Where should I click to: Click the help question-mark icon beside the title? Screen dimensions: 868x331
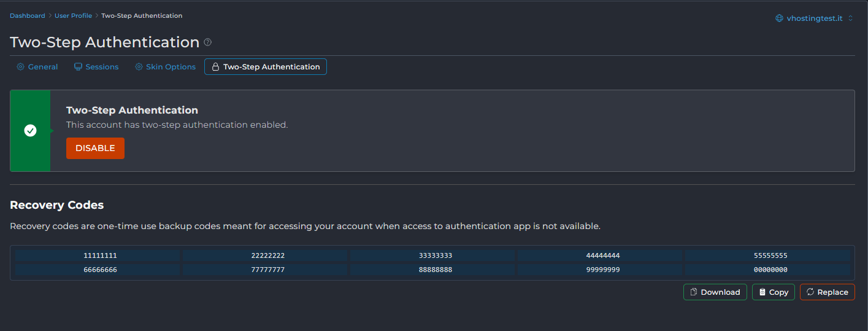[208, 42]
